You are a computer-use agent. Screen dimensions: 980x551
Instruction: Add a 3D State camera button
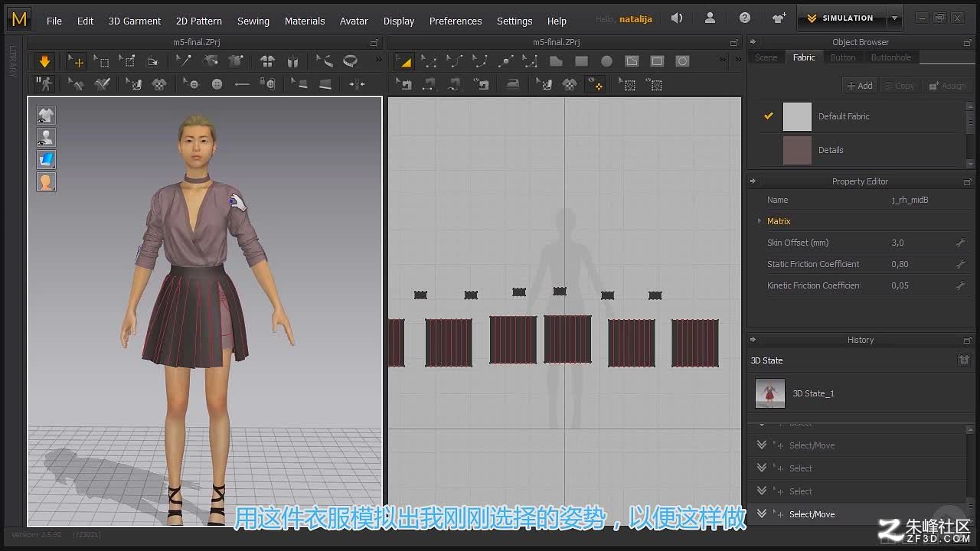click(964, 360)
